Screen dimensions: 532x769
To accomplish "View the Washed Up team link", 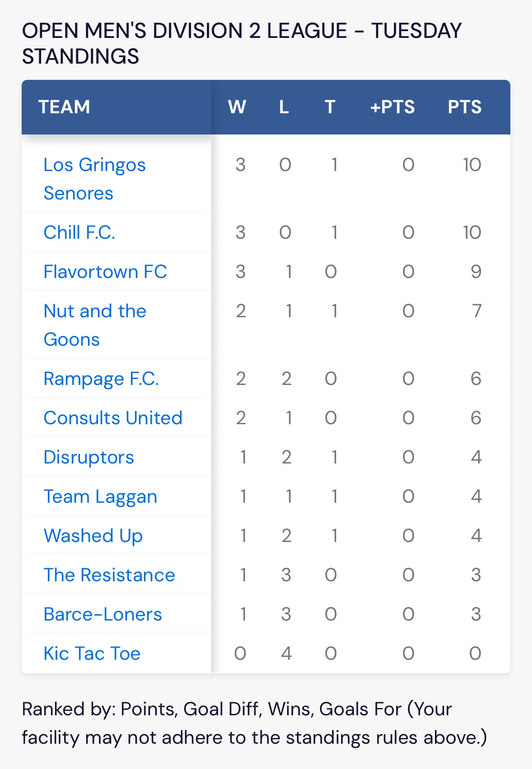I will [x=93, y=536].
